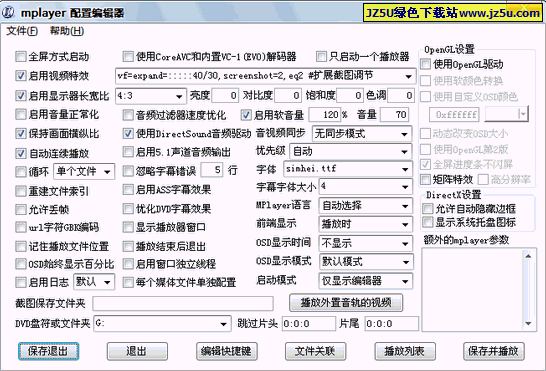The height and width of the screenshot is (371, 546).
Task: Open the 帮助(H) menu
Action: 67,31
